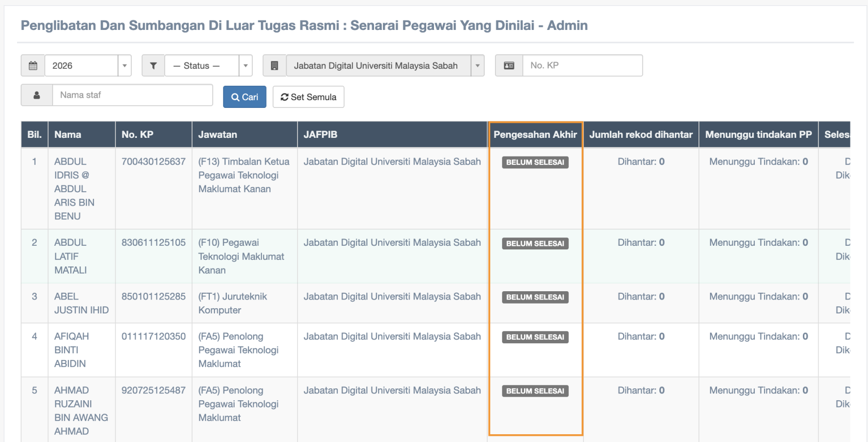Image resolution: width=868 pixels, height=442 pixels.
Task: Click Belum Selesai badge for Abel Justin Ihid
Action: [535, 297]
